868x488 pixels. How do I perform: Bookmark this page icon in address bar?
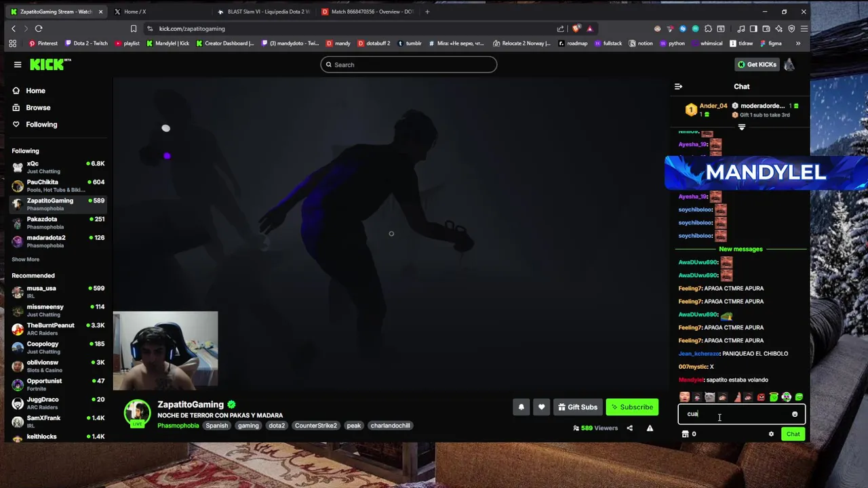[x=134, y=28]
